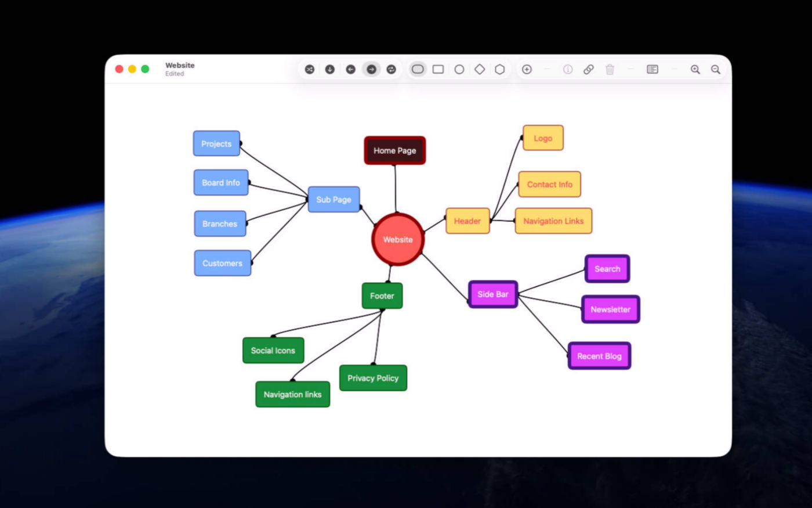Screen dimensions: 812x508
Task: Toggle the rightward layout direction arrow
Action: pyautogui.click(x=371, y=69)
